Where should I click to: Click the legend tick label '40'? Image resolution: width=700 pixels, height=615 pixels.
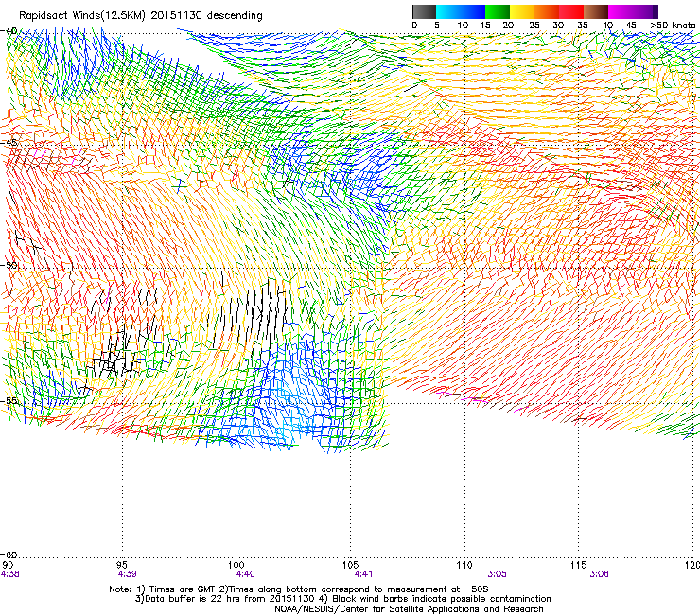tap(607, 26)
